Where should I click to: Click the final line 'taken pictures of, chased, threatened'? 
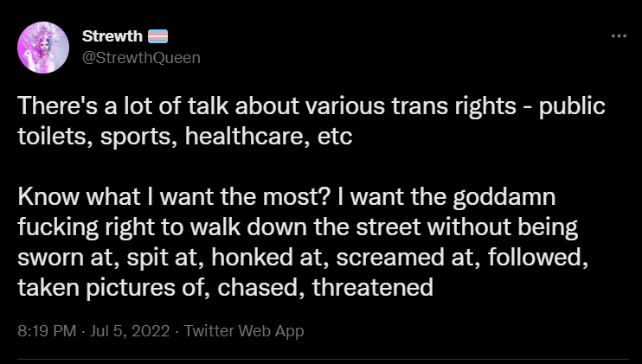(225, 288)
